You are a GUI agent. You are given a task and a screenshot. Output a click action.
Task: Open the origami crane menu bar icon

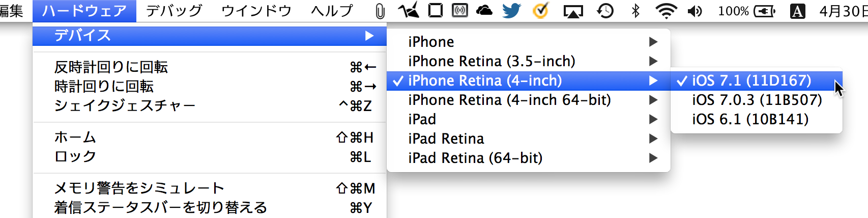tap(408, 10)
